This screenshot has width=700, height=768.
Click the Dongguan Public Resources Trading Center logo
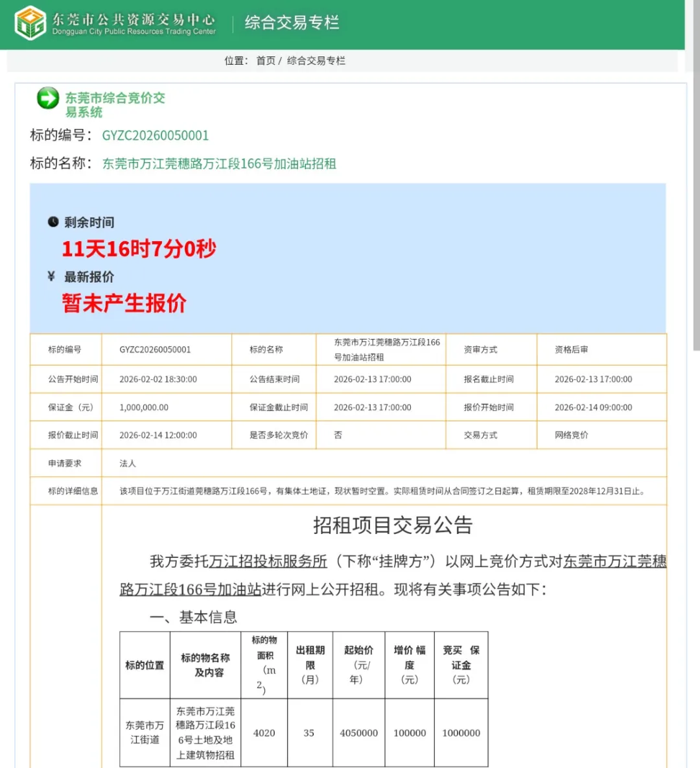point(30,23)
